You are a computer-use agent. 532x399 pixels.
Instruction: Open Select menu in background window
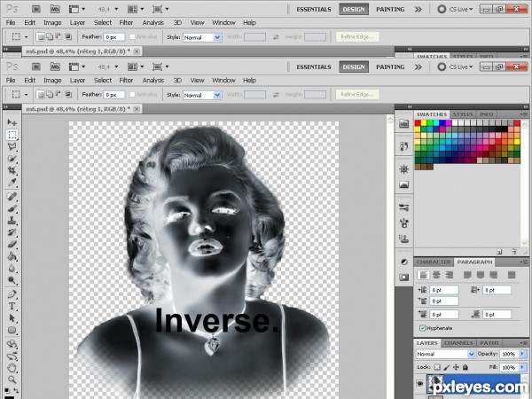click(x=103, y=23)
